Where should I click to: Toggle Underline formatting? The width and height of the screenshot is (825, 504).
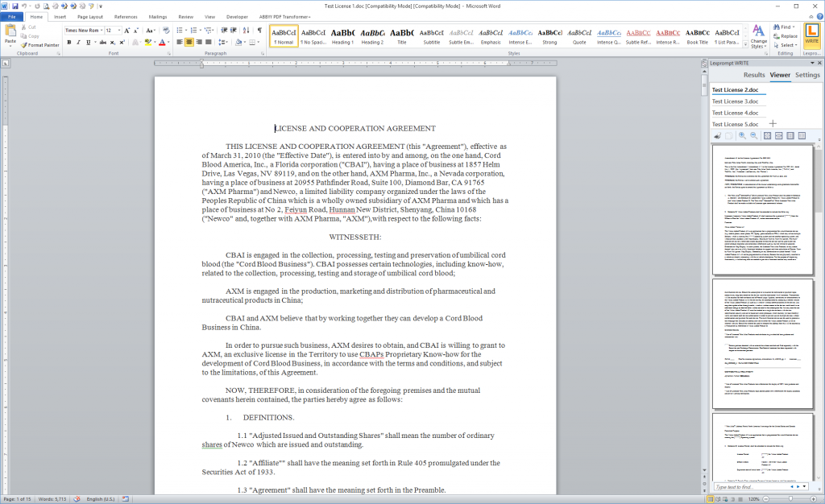[x=88, y=42]
